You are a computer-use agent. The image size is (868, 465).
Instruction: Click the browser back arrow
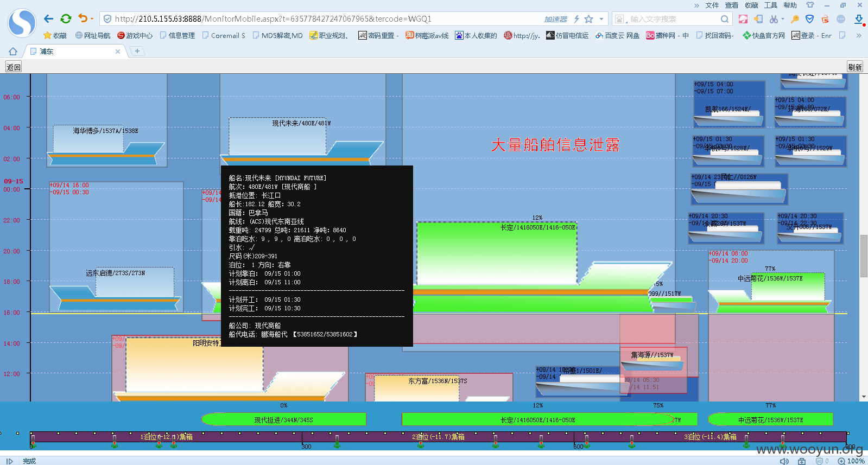(48, 19)
